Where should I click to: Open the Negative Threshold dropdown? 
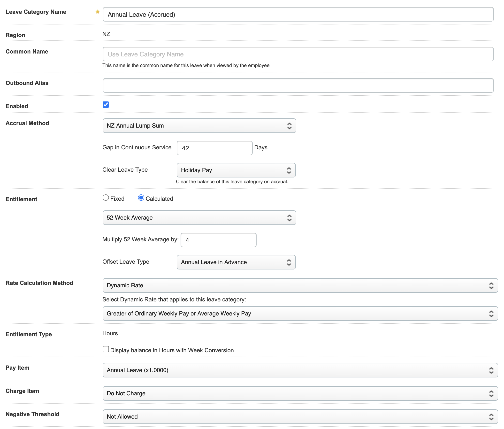(x=300, y=417)
